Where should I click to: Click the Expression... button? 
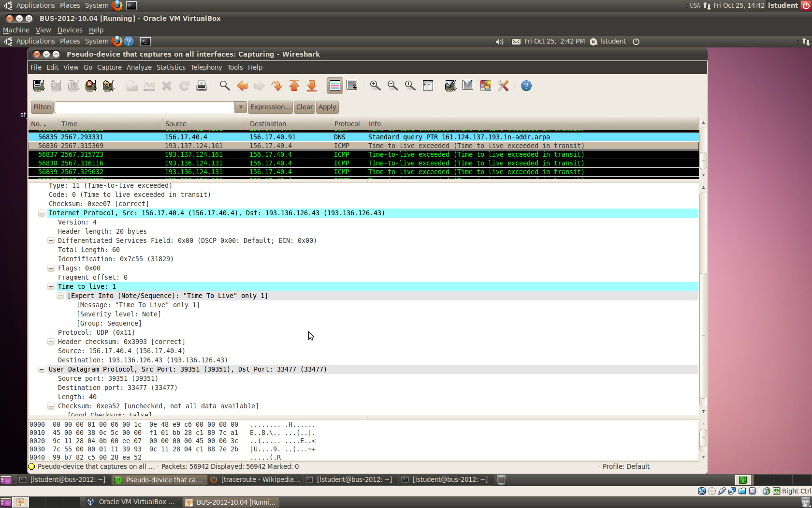[270, 107]
